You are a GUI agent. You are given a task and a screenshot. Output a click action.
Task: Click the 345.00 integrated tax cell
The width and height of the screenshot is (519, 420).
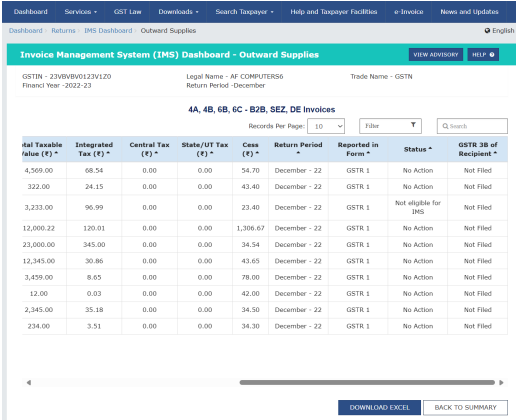tap(94, 245)
